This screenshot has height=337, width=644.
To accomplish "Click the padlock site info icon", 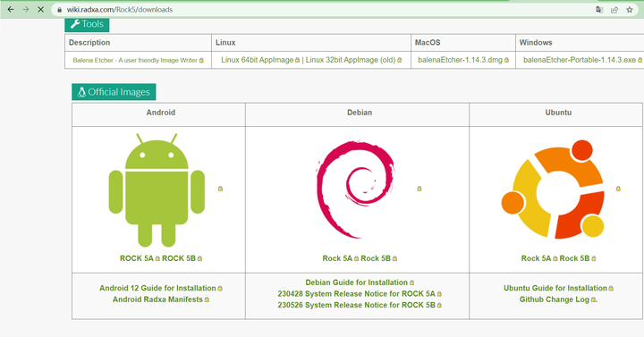I will (60, 10).
